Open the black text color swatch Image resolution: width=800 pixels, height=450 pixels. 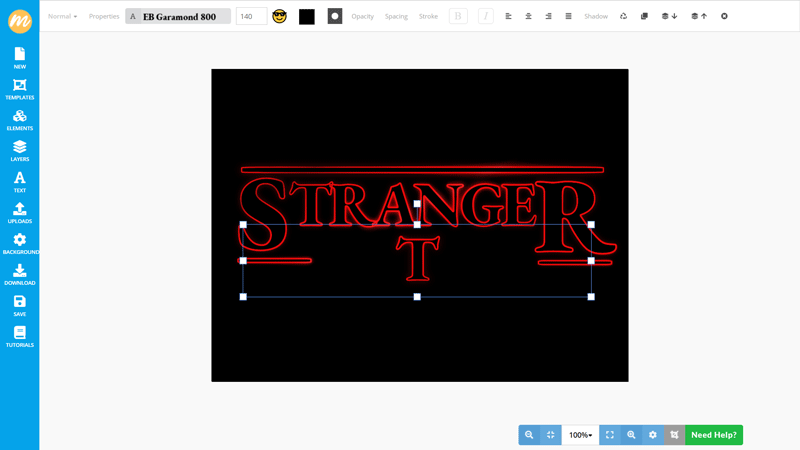click(x=307, y=16)
